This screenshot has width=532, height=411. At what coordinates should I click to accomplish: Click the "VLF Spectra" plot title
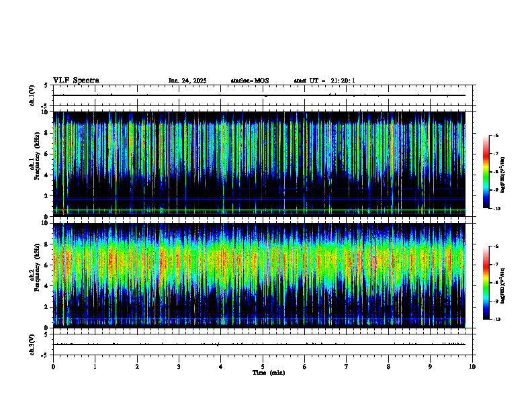tap(76, 81)
